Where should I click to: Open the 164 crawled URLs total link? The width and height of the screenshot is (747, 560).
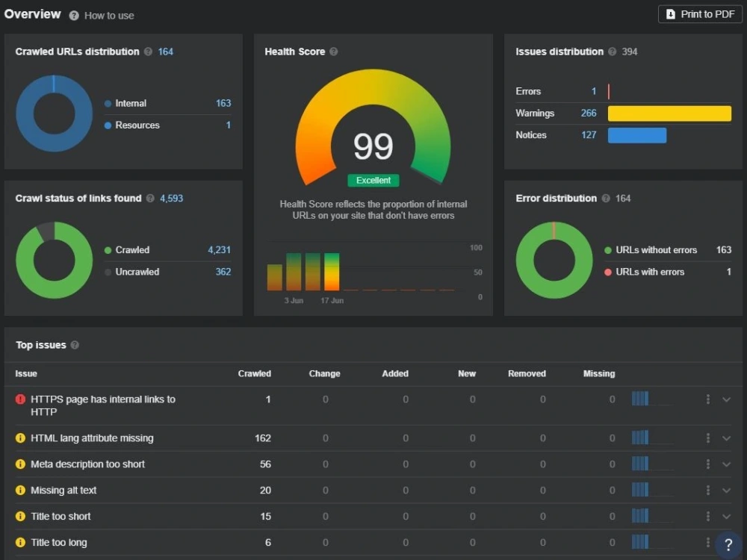click(x=165, y=52)
